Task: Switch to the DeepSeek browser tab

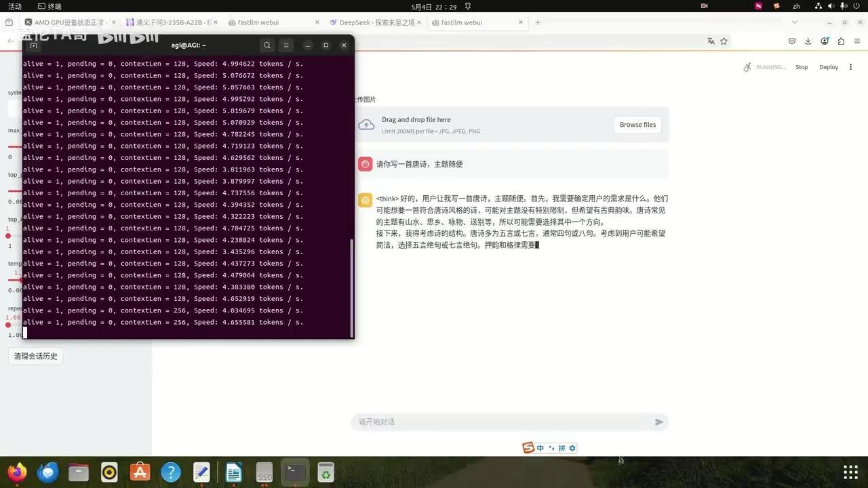Action: [x=372, y=22]
